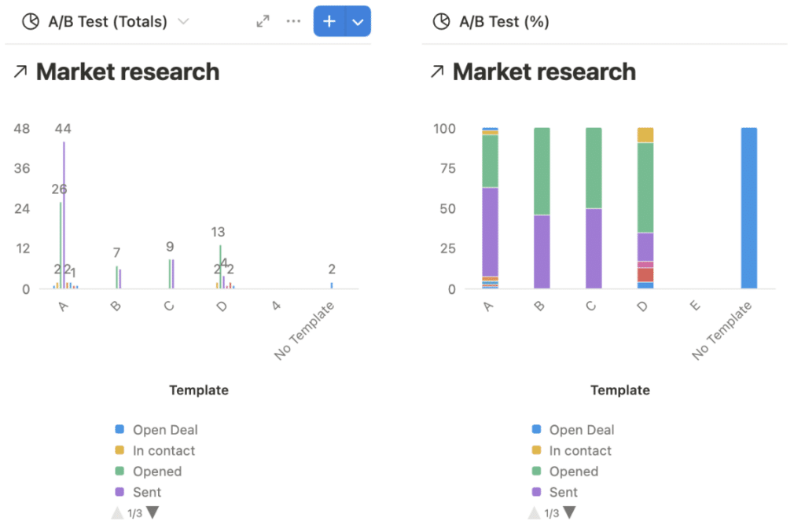805x532 pixels.
Task: Go to previous legend page in Totals chart
Action: point(118,512)
